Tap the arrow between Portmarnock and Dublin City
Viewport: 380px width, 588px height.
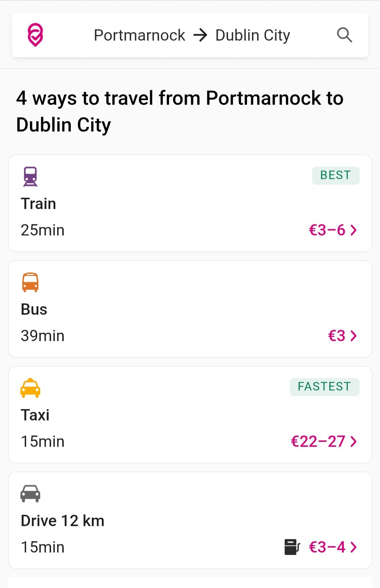[201, 35]
